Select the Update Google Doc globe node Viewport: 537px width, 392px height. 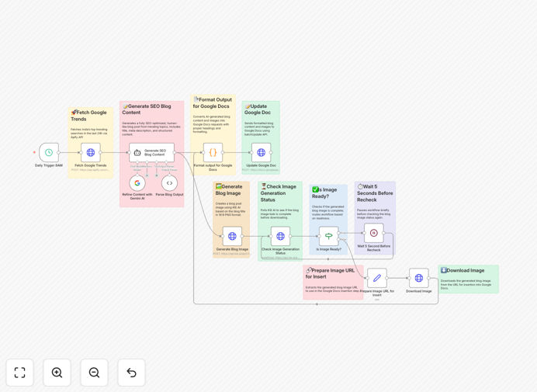262,152
